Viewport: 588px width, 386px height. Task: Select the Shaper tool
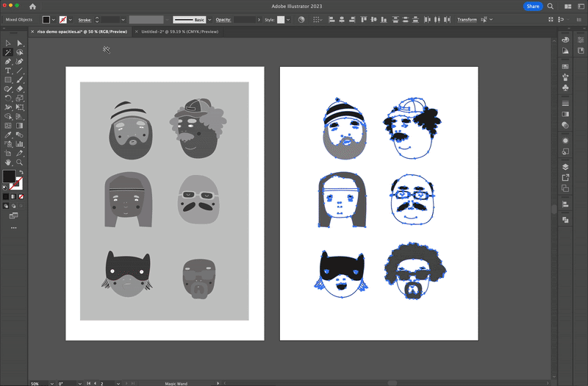coord(8,89)
